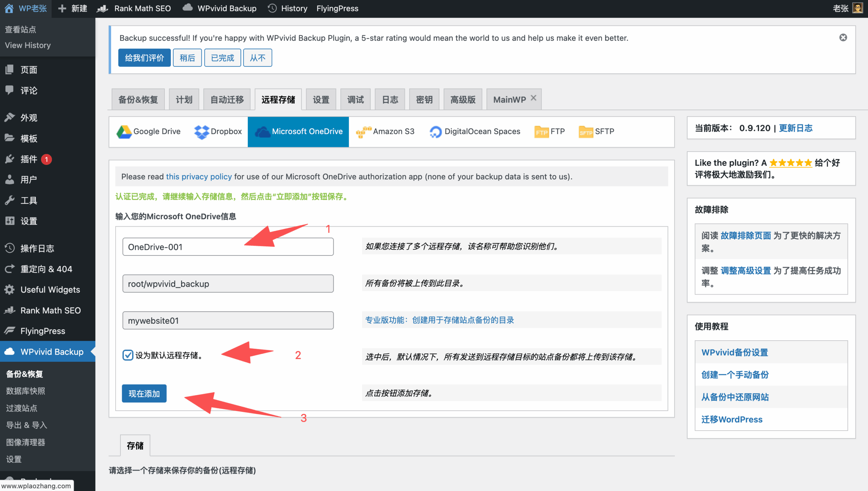Pick DigitalOcean Spaces storage

(x=475, y=132)
